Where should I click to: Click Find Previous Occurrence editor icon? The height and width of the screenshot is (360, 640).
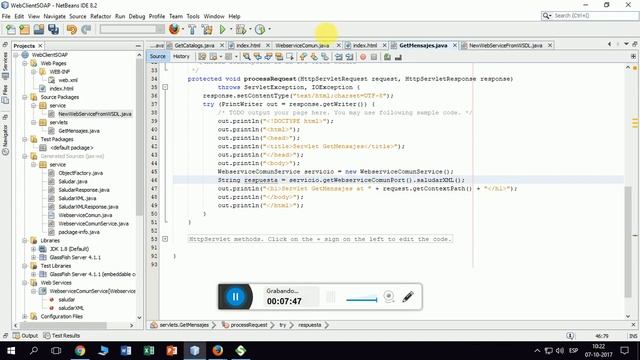click(x=258, y=57)
